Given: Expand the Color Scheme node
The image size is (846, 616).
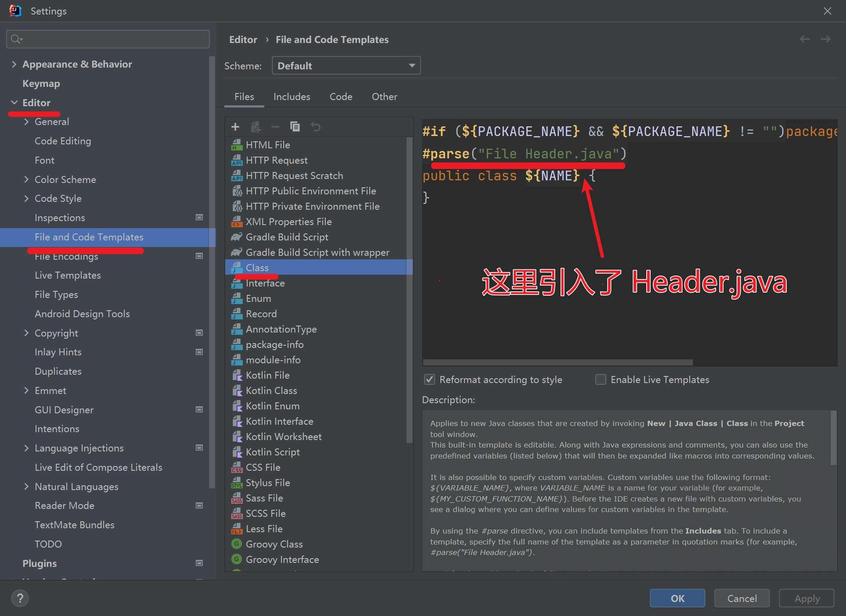Looking at the screenshot, I should coord(26,179).
